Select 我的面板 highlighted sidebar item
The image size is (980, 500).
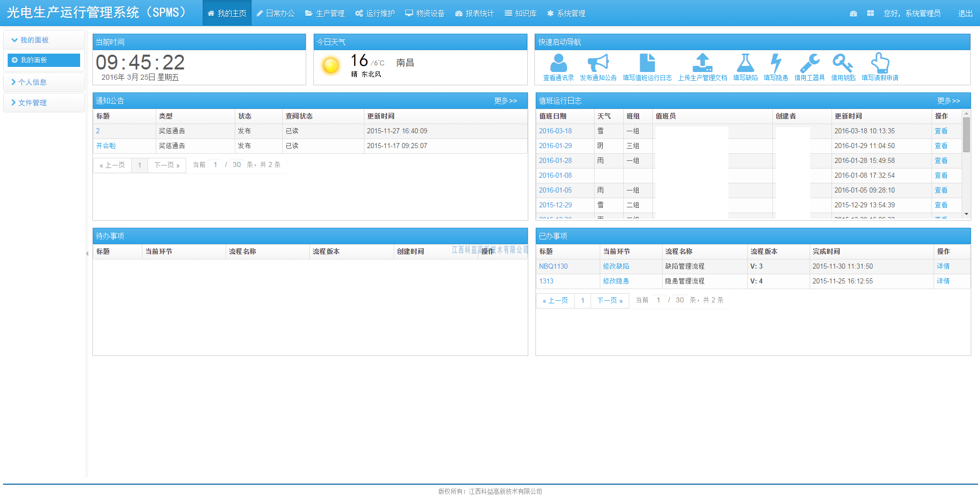pos(44,60)
